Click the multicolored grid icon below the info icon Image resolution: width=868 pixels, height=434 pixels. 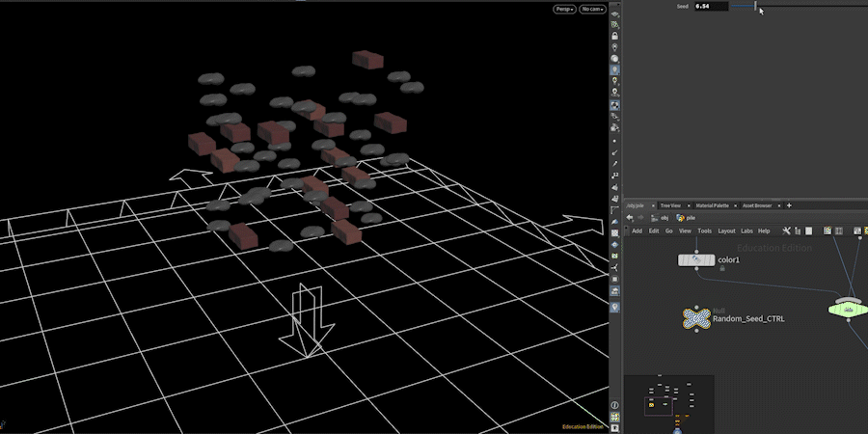(x=615, y=417)
